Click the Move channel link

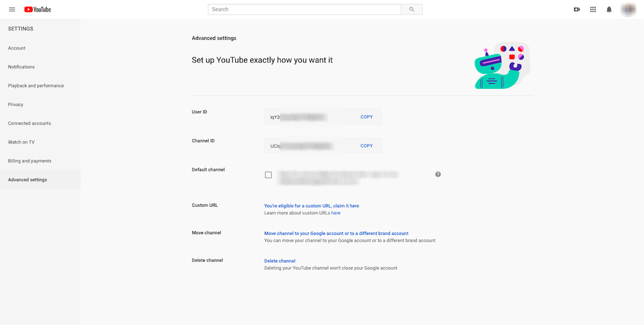(x=336, y=233)
